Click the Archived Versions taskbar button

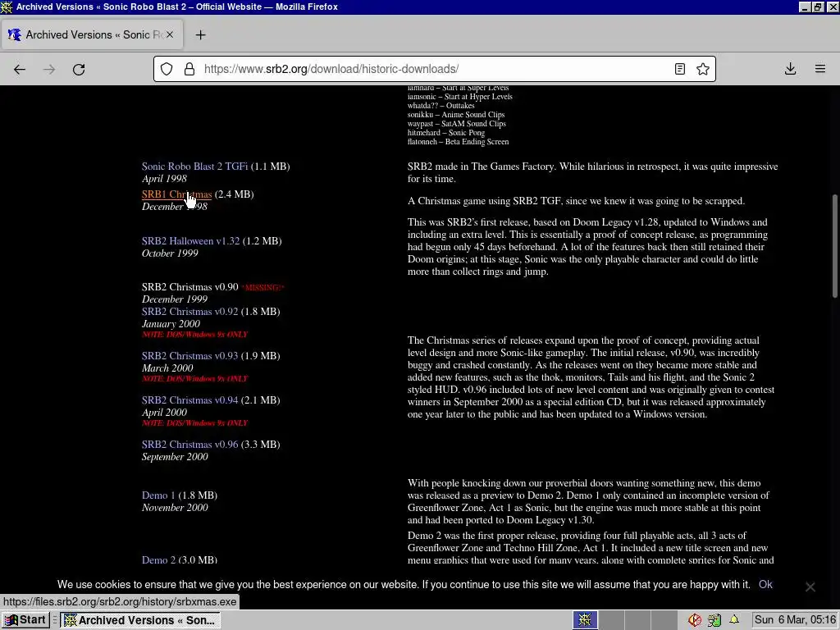point(139,620)
